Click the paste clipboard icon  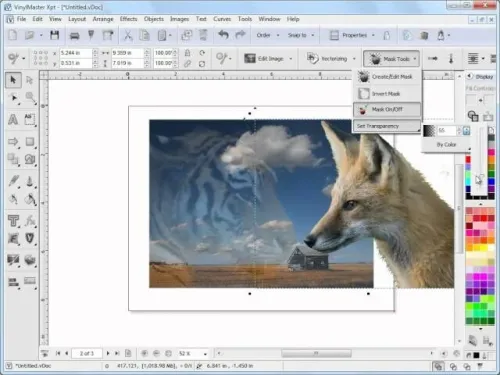click(x=162, y=35)
